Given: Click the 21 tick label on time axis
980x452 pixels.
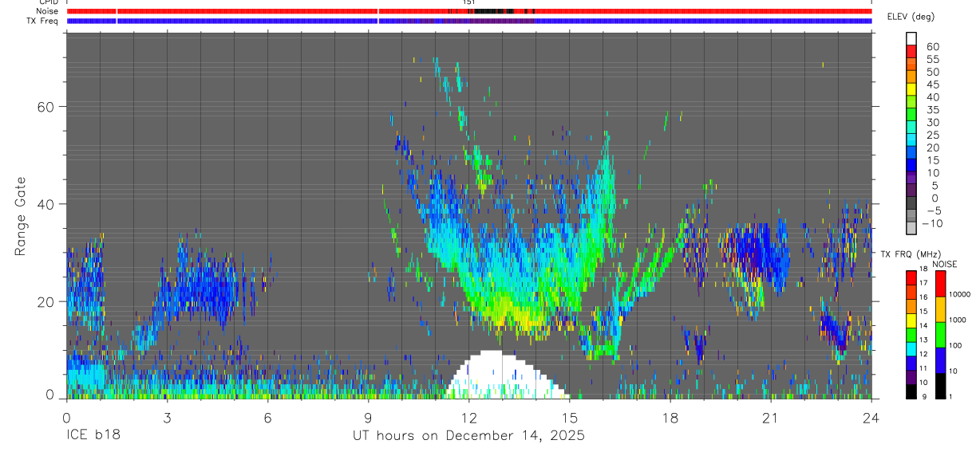Looking at the screenshot, I should point(771,419).
